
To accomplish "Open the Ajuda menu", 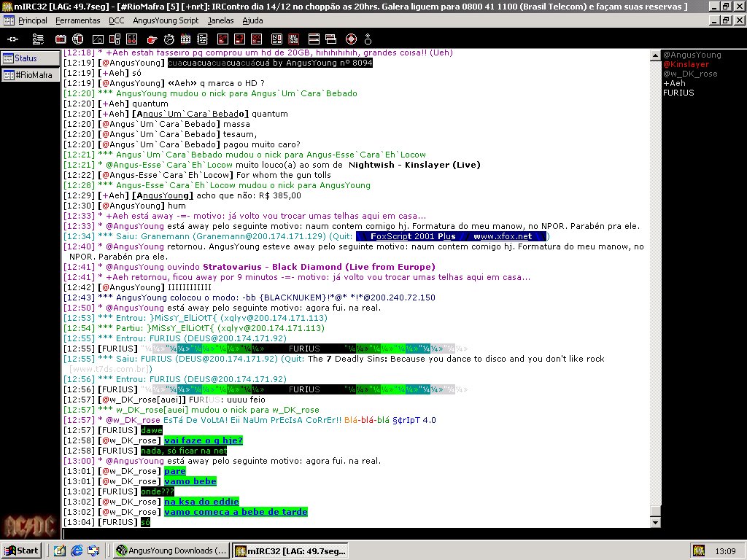I will pyautogui.click(x=252, y=20).
